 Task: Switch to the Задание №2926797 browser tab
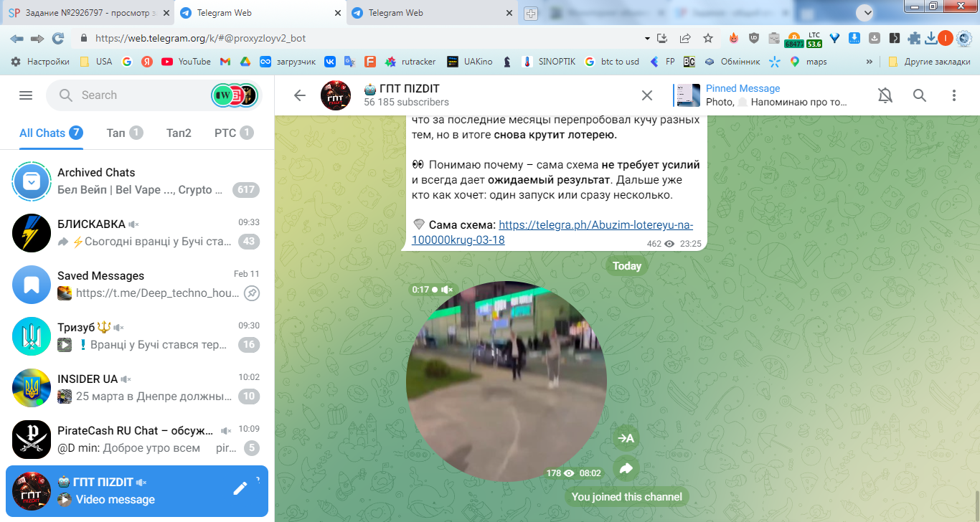[88, 13]
